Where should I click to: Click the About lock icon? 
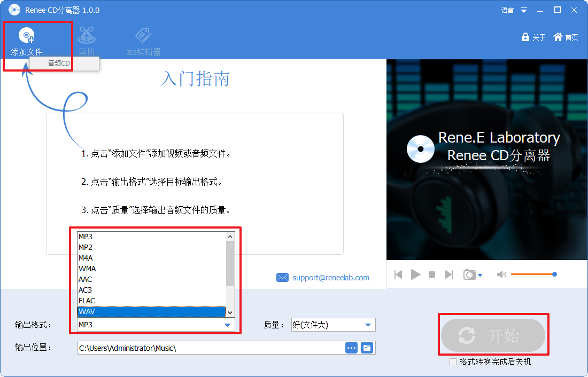click(525, 37)
